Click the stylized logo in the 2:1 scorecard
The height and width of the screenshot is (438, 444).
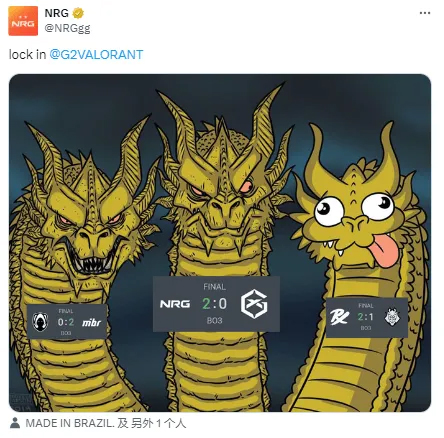click(339, 317)
